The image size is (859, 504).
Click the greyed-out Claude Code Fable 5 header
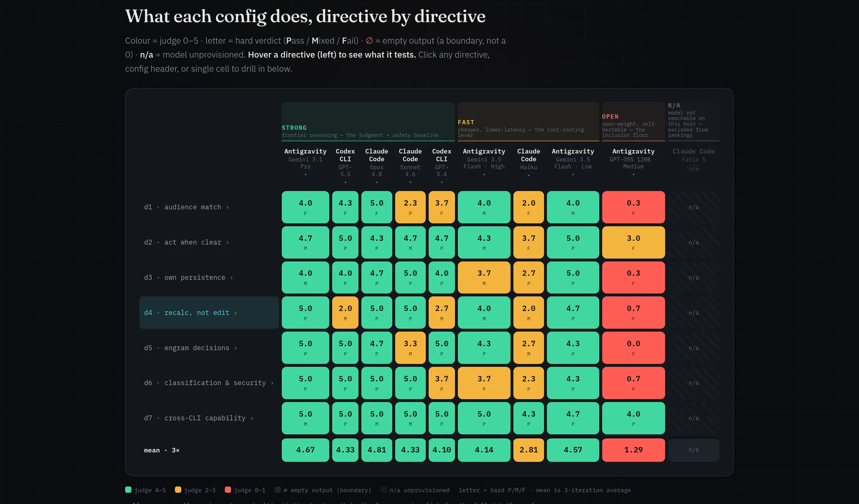693,159
